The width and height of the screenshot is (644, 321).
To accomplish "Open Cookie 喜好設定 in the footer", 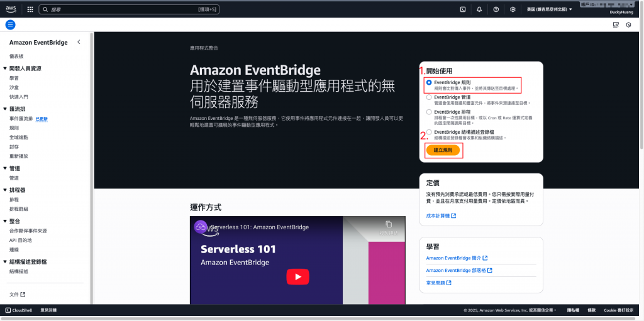I will 619,310.
